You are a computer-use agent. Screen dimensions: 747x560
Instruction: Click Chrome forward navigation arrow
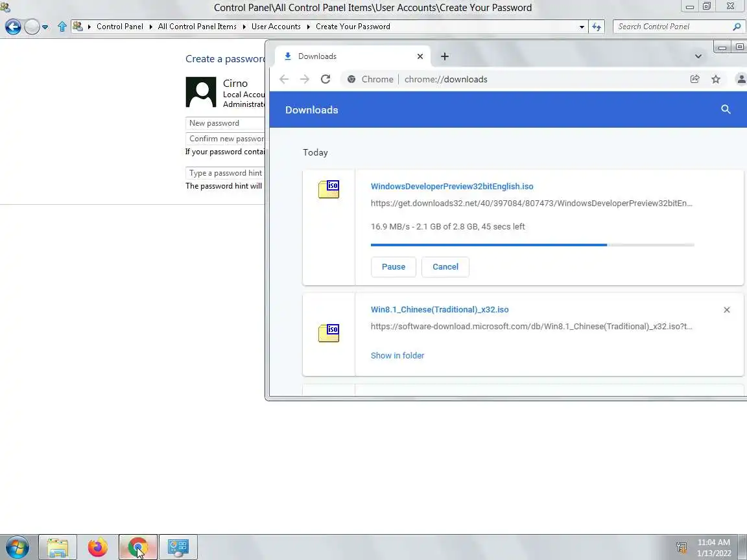pos(304,79)
